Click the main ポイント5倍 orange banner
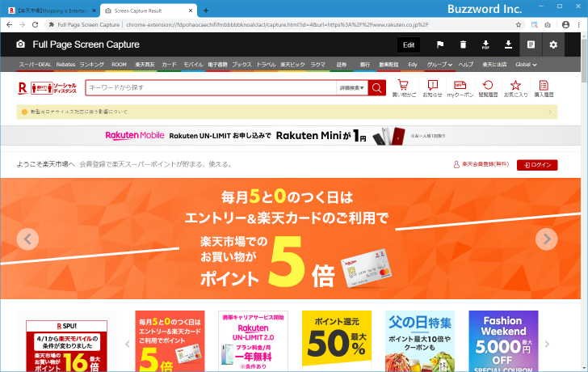This screenshot has height=372, width=588. (x=290, y=239)
